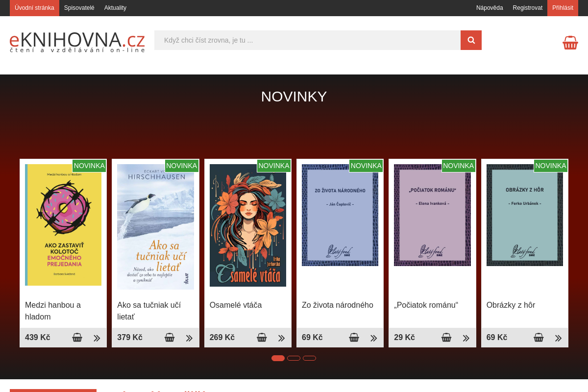Click the NOVINKY section heading
The height and width of the screenshot is (392, 588).
[294, 97]
